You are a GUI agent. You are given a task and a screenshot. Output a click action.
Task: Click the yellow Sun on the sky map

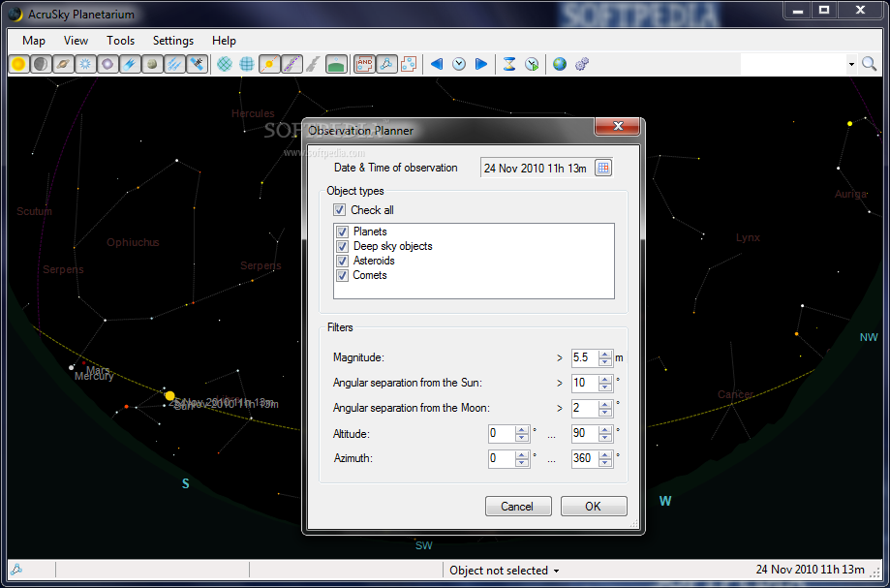(169, 395)
